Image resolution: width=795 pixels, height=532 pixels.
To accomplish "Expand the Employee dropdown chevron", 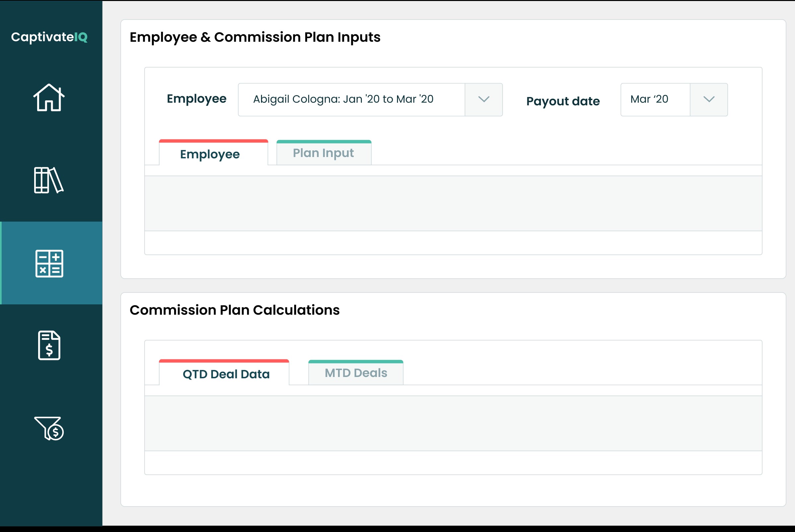I will [484, 99].
